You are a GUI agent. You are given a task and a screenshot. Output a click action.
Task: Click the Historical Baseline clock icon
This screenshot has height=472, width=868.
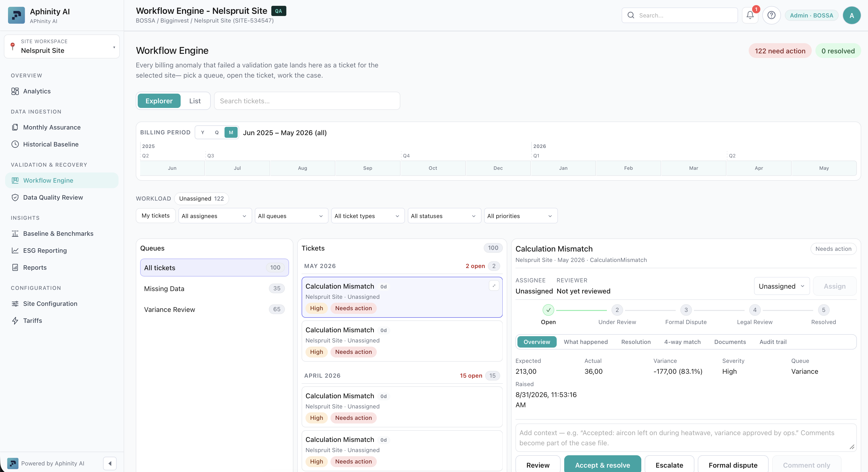tap(15, 144)
